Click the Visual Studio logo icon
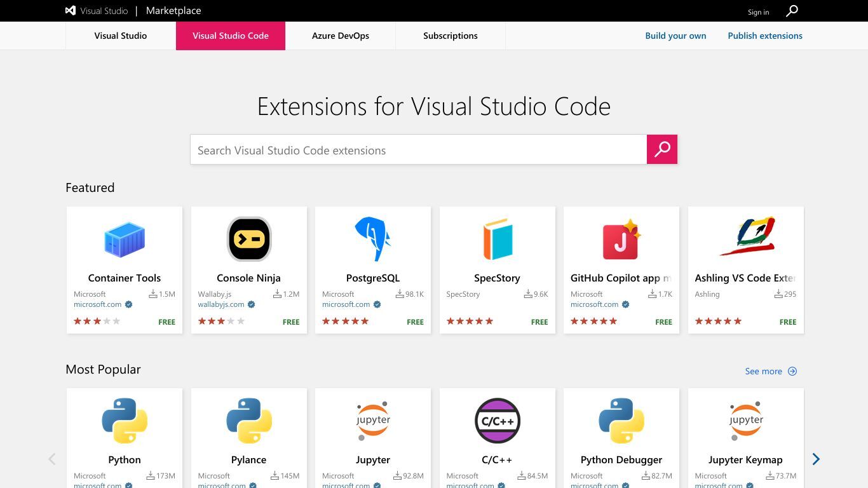868x488 pixels. 71,11
